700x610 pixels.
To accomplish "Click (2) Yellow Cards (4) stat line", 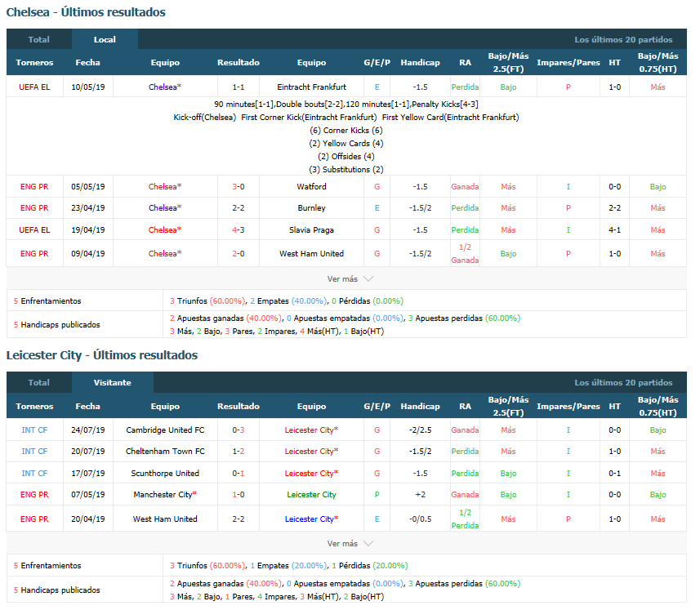I will pyautogui.click(x=346, y=143).
